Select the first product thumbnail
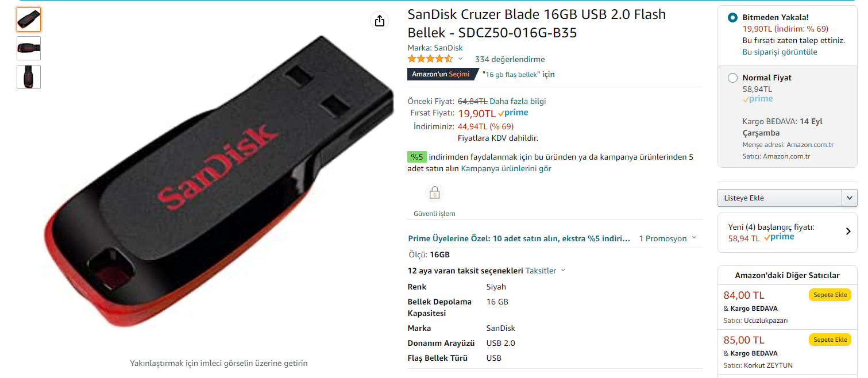868x378 pixels. tap(29, 20)
